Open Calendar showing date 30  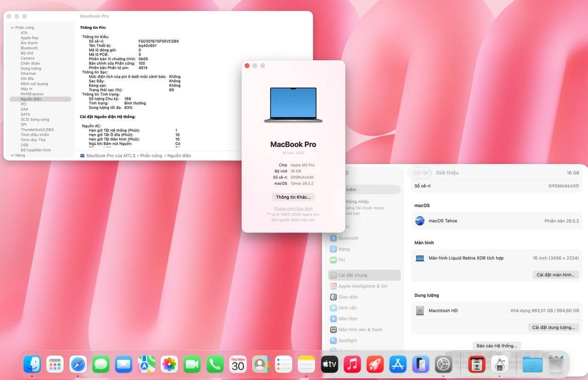click(x=238, y=364)
